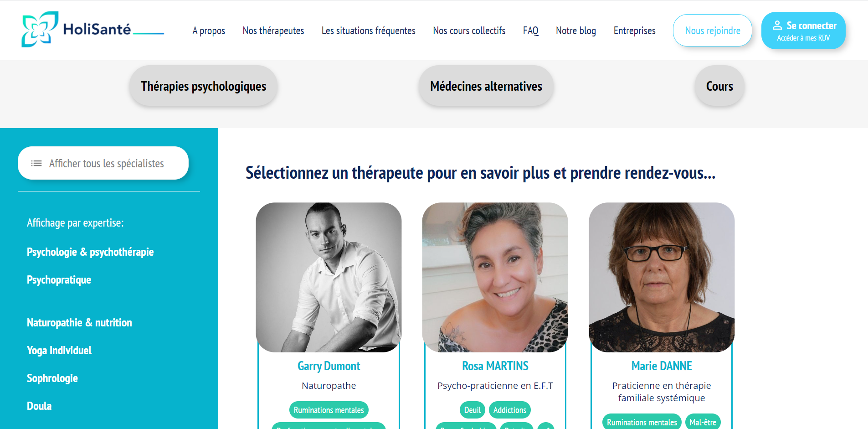The width and height of the screenshot is (868, 429).
Task: Select the Cours category
Action: [x=719, y=86]
